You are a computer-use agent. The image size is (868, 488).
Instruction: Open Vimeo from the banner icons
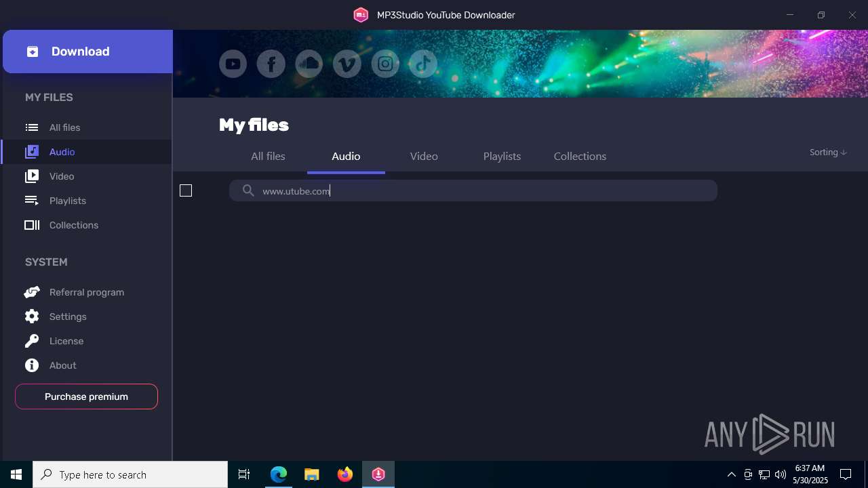347,64
